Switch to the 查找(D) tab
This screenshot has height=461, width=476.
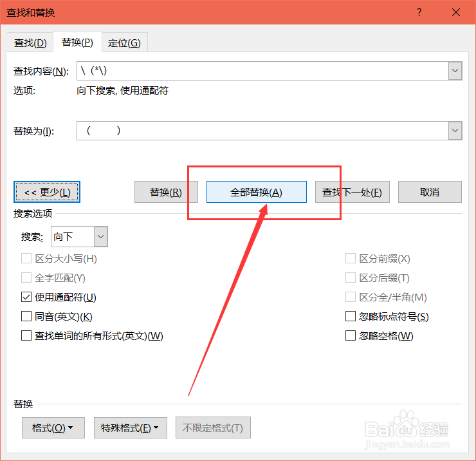pyautogui.click(x=30, y=42)
